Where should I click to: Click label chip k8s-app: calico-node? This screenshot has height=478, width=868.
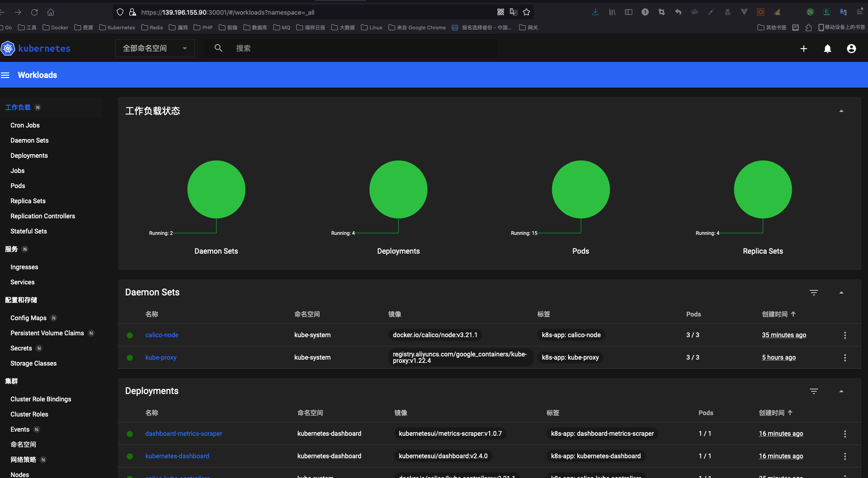(x=571, y=335)
